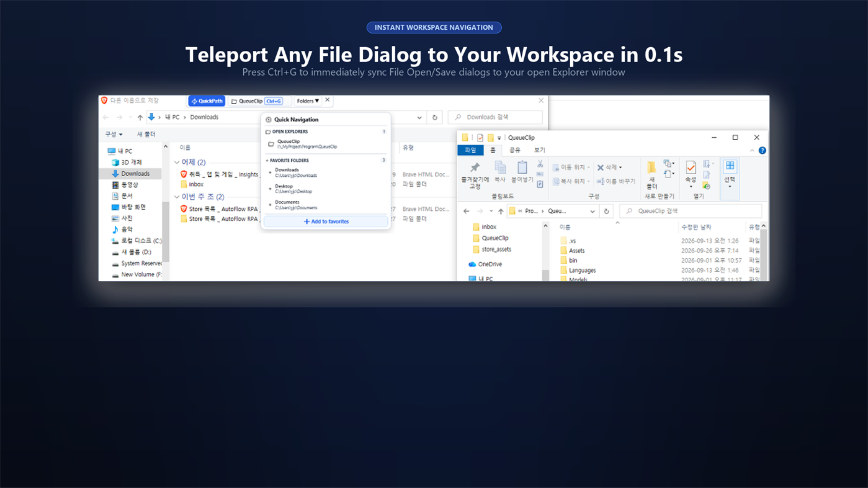Go up one folder in the save dialog
Viewport: 868px width, 488px height.
click(140, 117)
